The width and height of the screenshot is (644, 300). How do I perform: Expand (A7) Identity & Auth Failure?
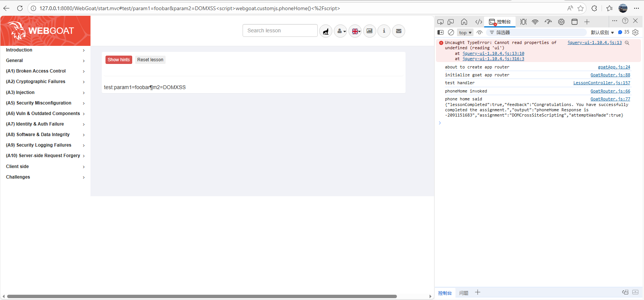pos(45,124)
